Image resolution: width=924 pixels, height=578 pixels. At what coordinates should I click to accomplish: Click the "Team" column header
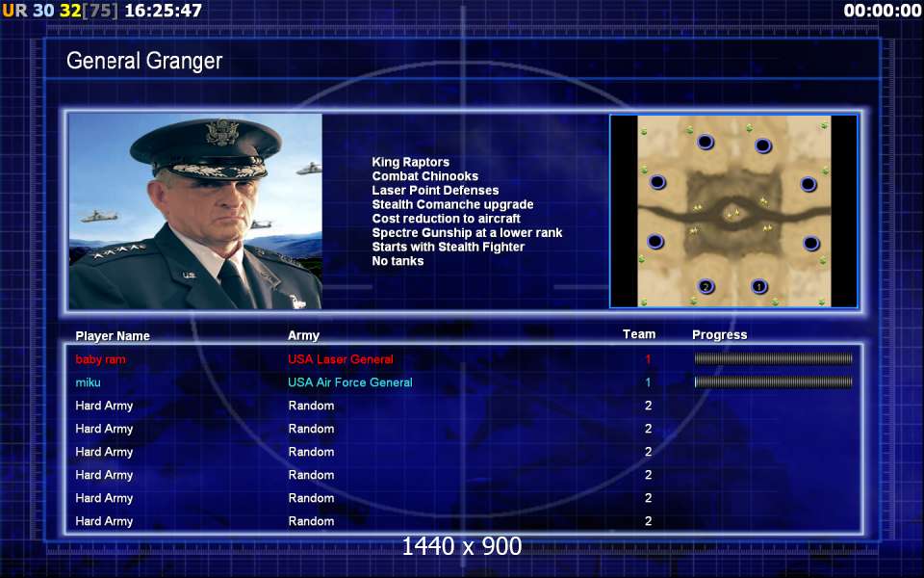coord(639,334)
